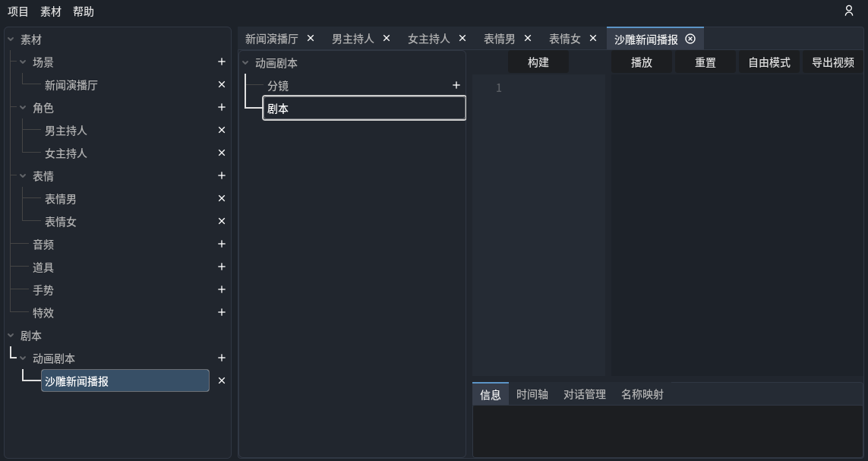Click line 1 of the script editor

(532, 87)
